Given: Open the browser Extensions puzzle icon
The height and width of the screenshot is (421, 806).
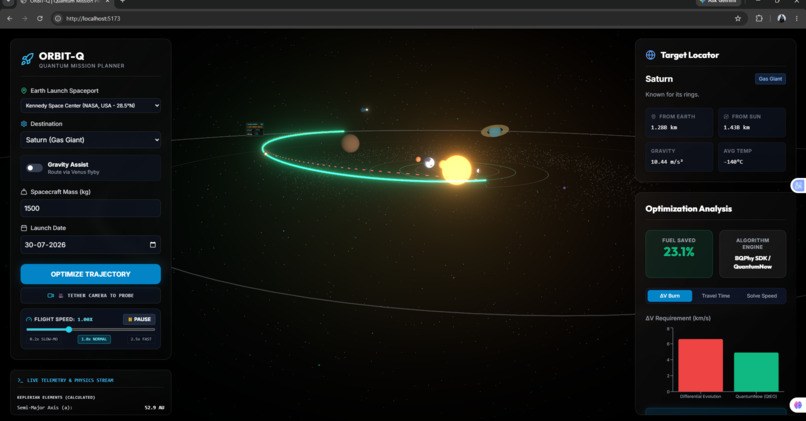Looking at the screenshot, I should point(759,19).
